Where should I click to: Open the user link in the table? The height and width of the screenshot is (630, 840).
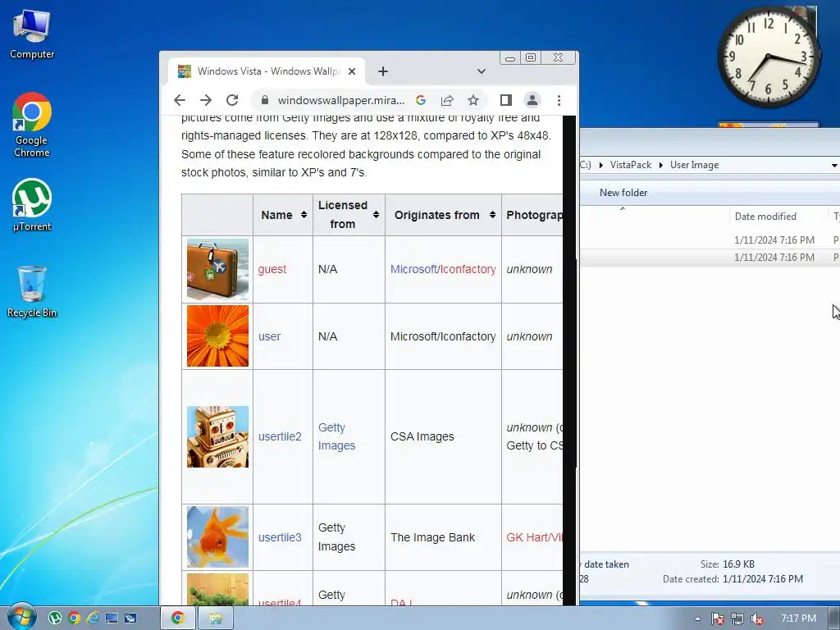click(x=269, y=336)
